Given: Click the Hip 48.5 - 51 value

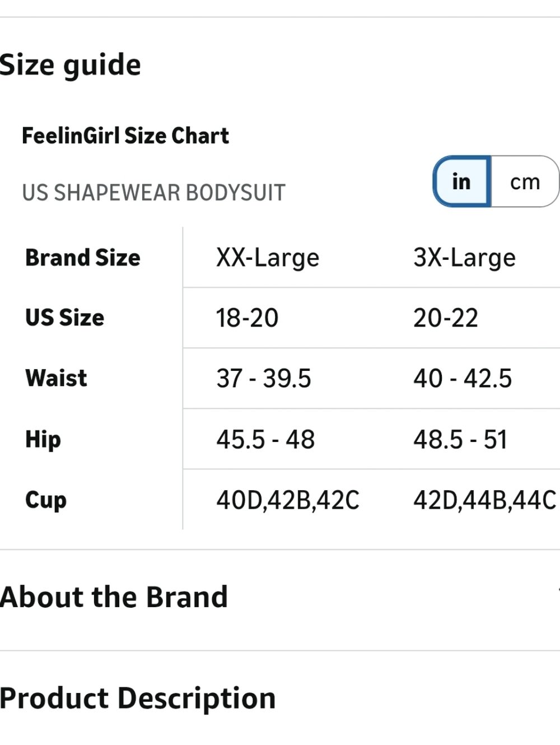Looking at the screenshot, I should [x=460, y=440].
